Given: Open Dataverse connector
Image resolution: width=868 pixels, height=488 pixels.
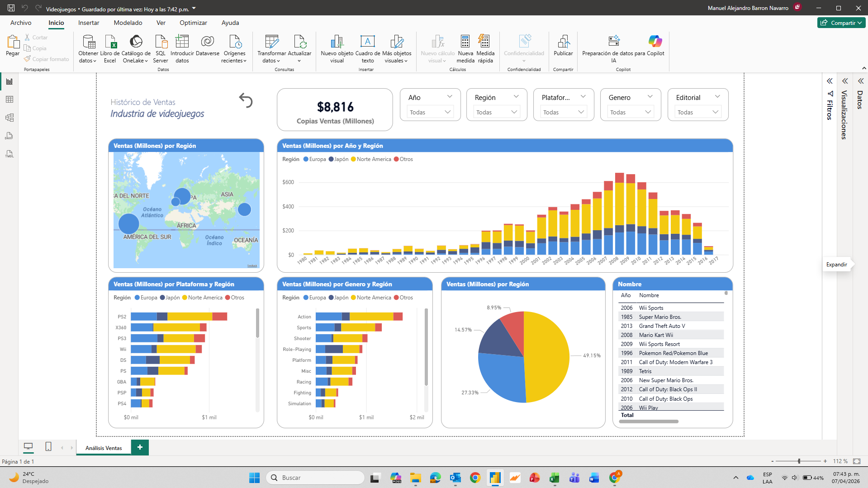Looking at the screenshot, I should (208, 46).
